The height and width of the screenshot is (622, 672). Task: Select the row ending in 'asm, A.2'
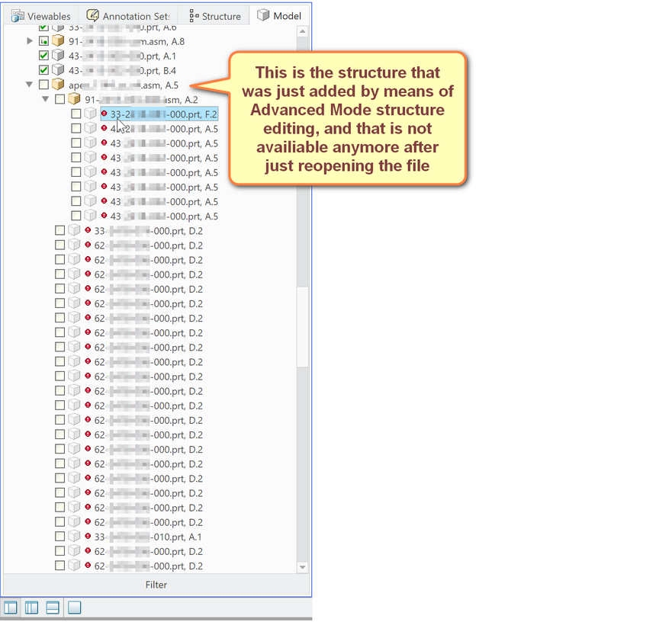coord(141,100)
